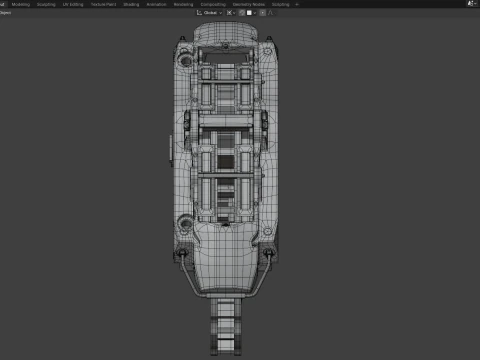Viewport: 480px width, 360px height.
Task: Switch to the Shading workspace tab
Action: 131,4
